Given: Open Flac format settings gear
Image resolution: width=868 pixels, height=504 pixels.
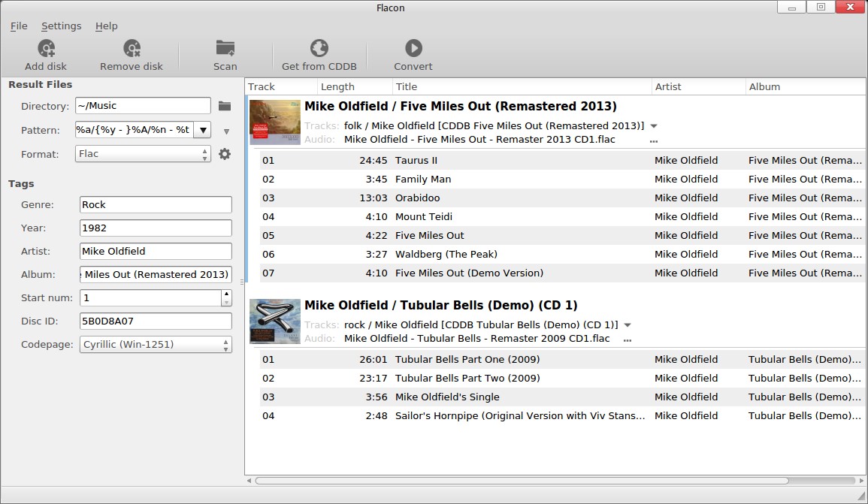Looking at the screenshot, I should pyautogui.click(x=224, y=154).
